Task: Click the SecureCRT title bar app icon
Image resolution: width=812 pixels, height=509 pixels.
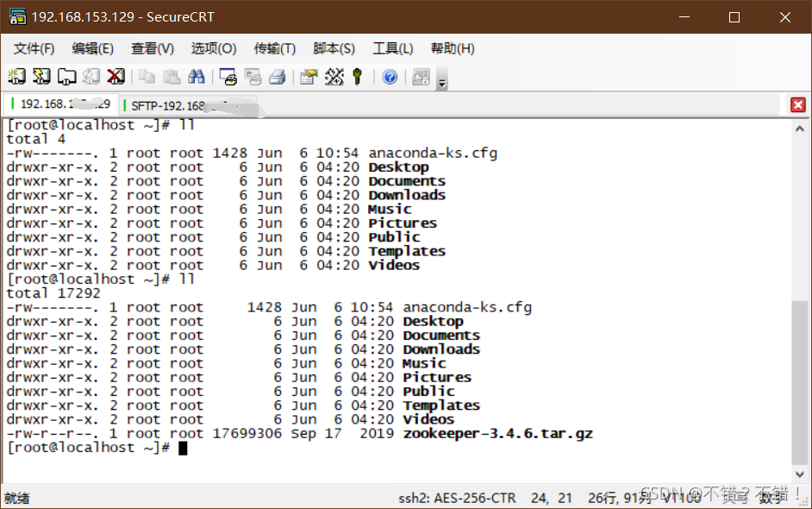Action: pos(17,16)
